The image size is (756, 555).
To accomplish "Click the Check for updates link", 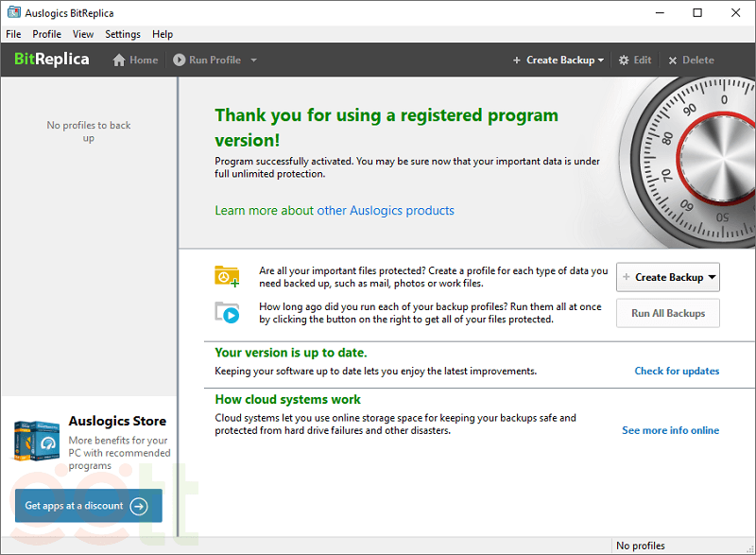I will coord(677,371).
